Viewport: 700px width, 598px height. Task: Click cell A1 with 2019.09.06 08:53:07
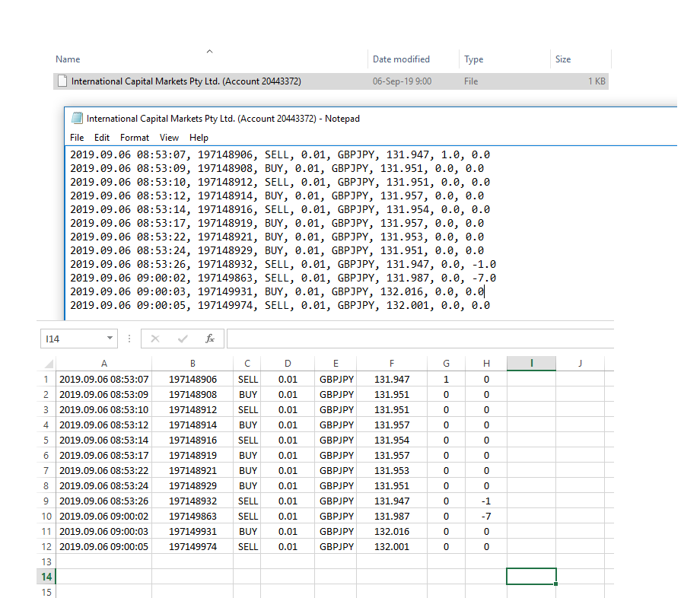[103, 380]
